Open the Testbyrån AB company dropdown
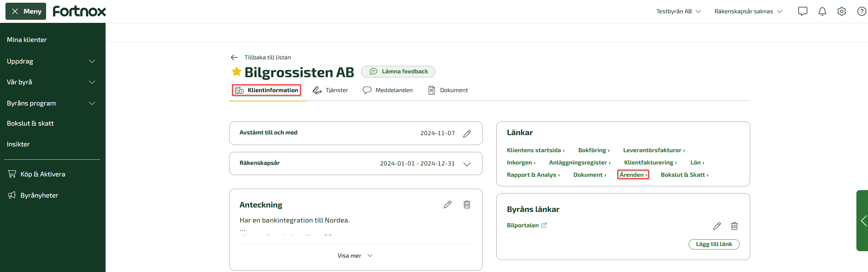Image resolution: width=868 pixels, height=272 pixels. [678, 11]
